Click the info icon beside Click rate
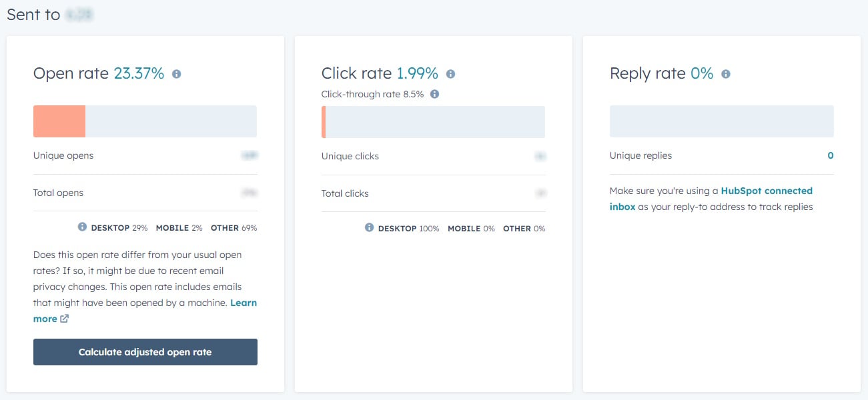868x400 pixels. pos(450,74)
